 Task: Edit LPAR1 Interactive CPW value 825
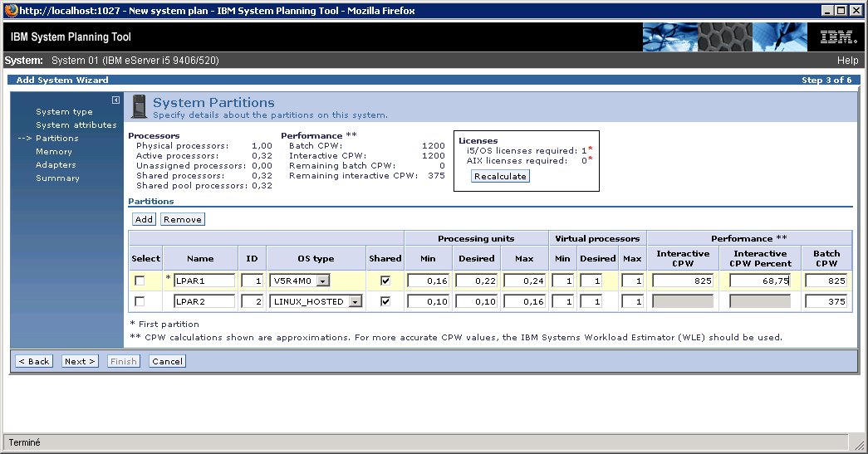pyautogui.click(x=683, y=281)
